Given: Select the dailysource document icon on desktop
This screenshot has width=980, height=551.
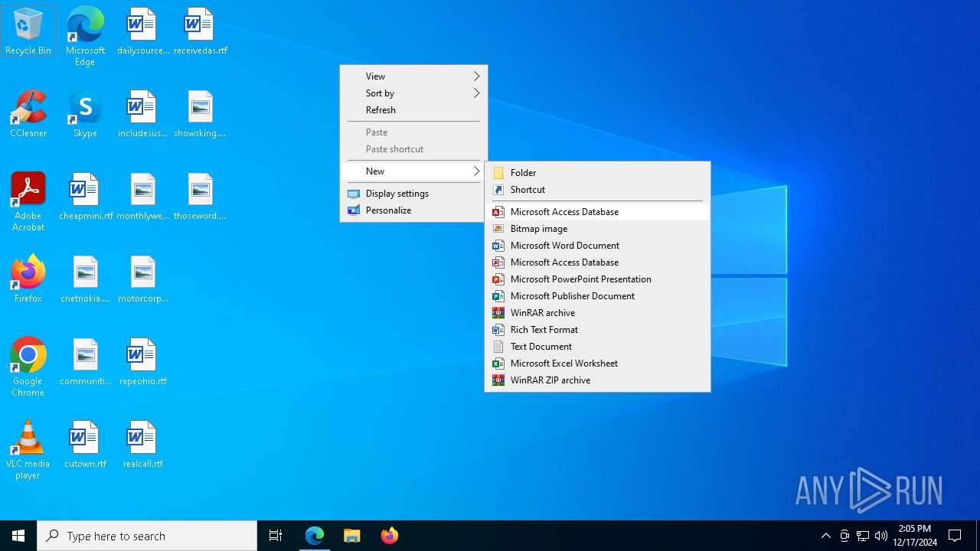Looking at the screenshot, I should point(142,31).
